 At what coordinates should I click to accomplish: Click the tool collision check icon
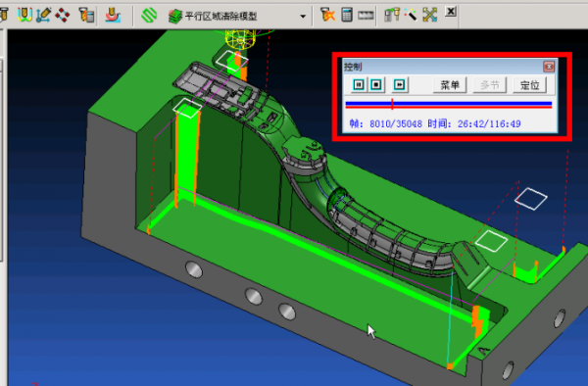392,15
